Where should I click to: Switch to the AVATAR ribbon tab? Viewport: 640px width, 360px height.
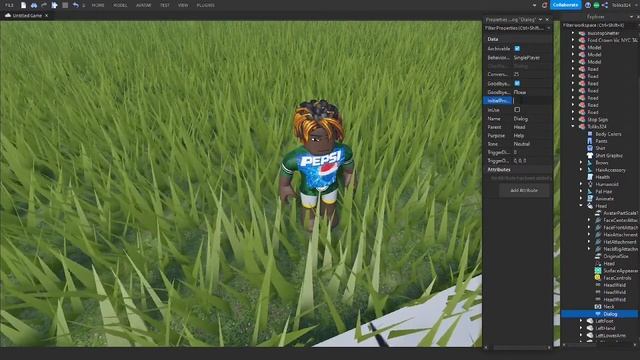(x=143, y=5)
